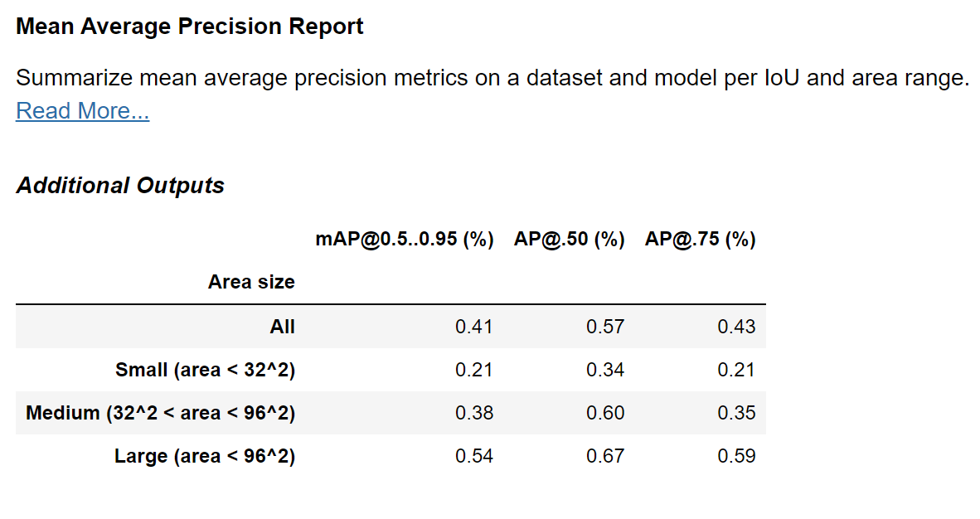Image resolution: width=980 pixels, height=519 pixels.
Task: Click the report summary description paragraph
Action: (x=492, y=80)
